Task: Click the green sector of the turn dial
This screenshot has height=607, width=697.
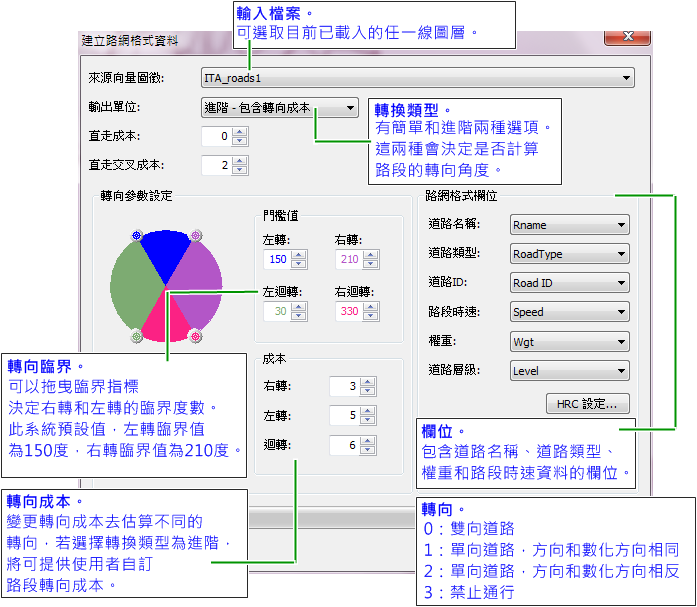Action: [133, 287]
